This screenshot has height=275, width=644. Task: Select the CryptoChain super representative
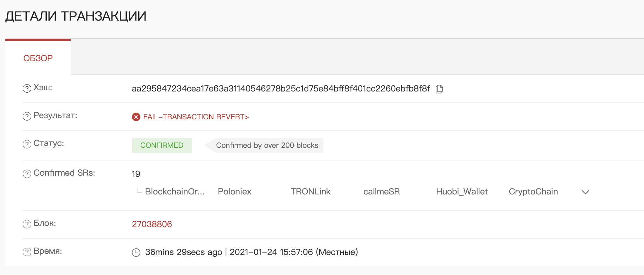coord(533,192)
